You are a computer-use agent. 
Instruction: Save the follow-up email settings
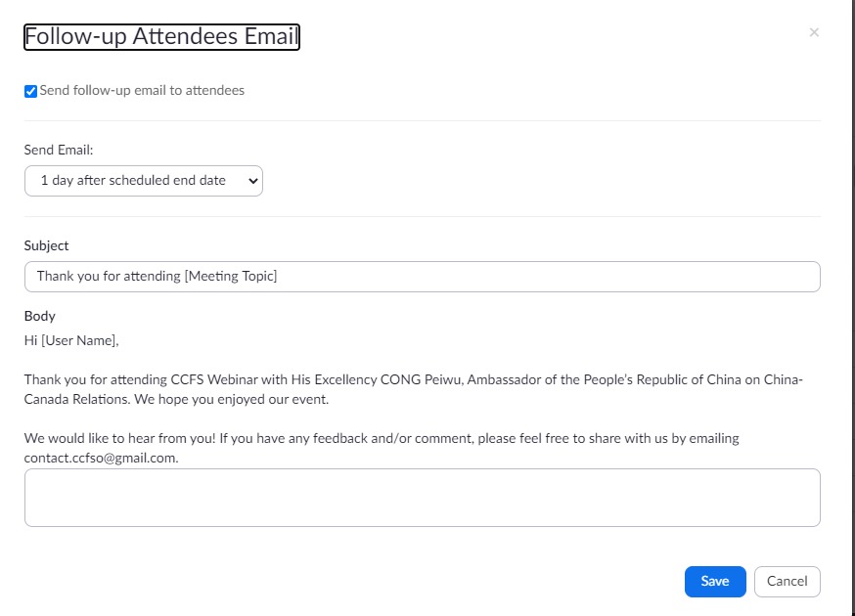(x=715, y=582)
